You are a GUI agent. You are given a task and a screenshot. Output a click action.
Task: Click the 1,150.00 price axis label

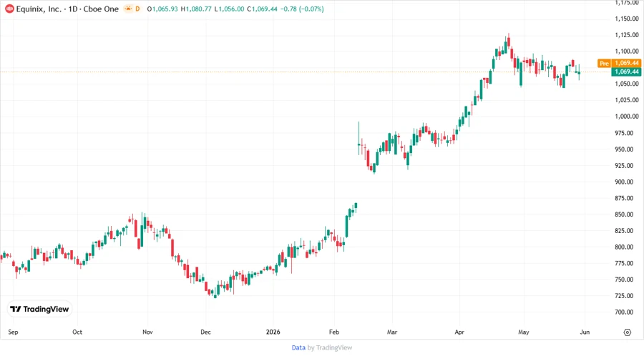point(627,19)
